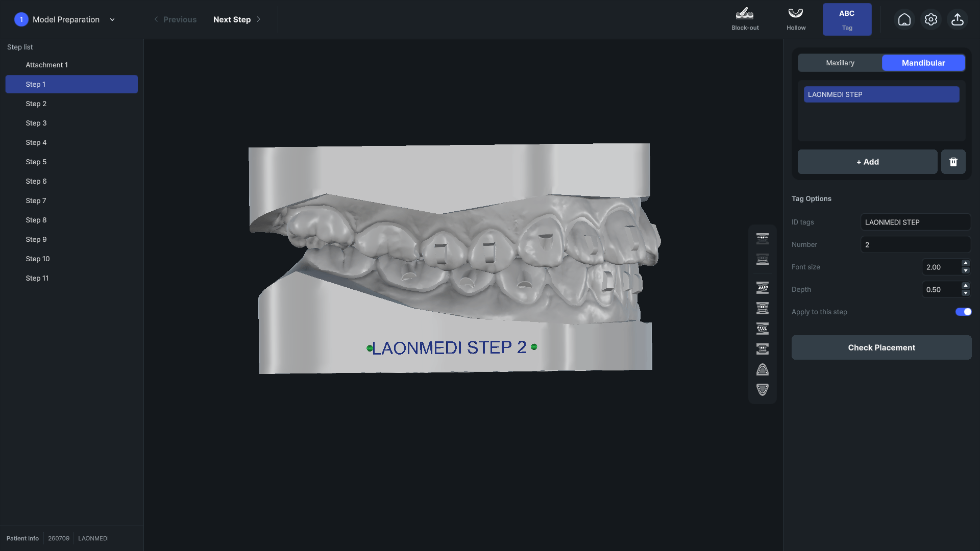980x551 pixels.
Task: Switch to Maxillary tab
Action: click(x=840, y=63)
